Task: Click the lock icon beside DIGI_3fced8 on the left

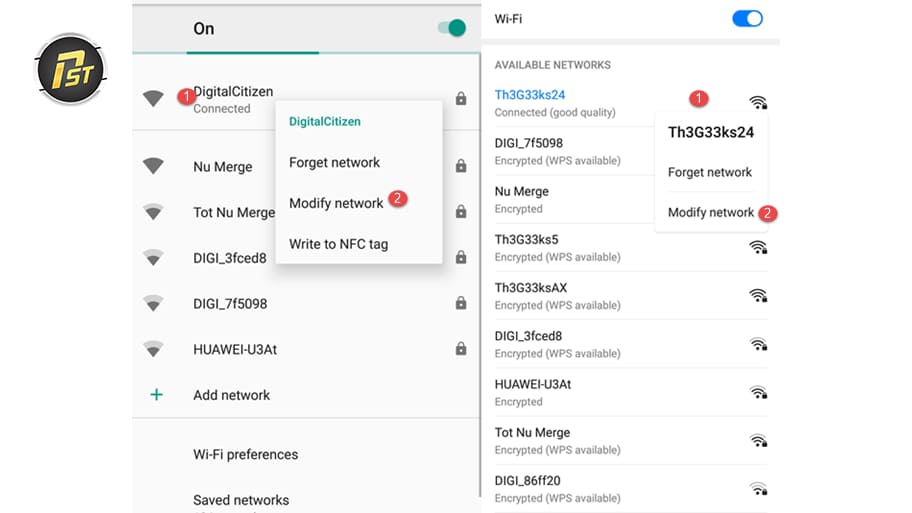Action: (461, 256)
